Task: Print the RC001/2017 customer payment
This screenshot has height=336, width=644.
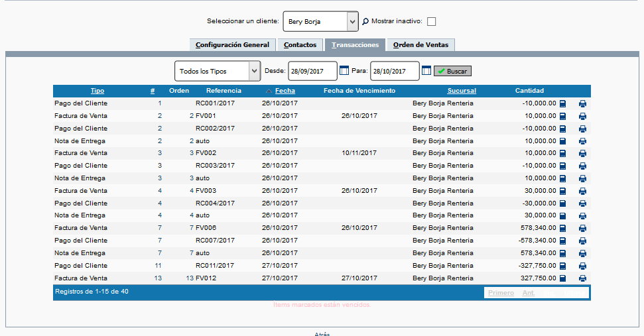Action: point(582,103)
